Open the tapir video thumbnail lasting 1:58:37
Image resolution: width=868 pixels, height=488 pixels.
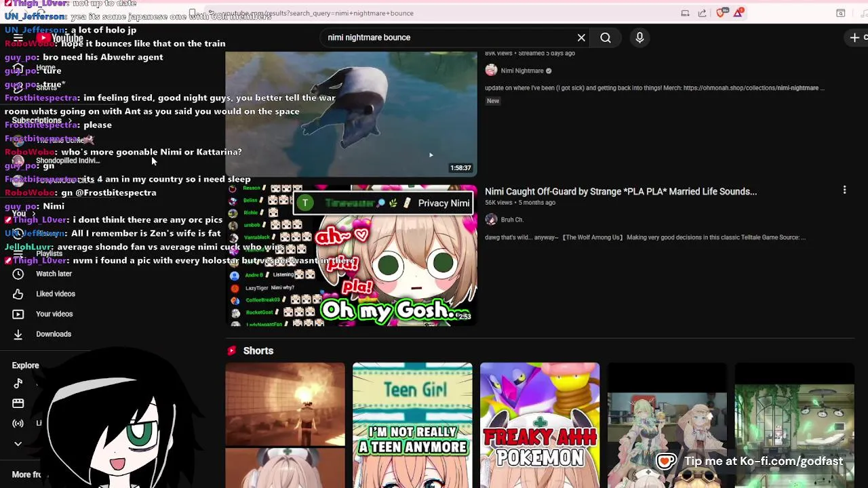pos(351,114)
